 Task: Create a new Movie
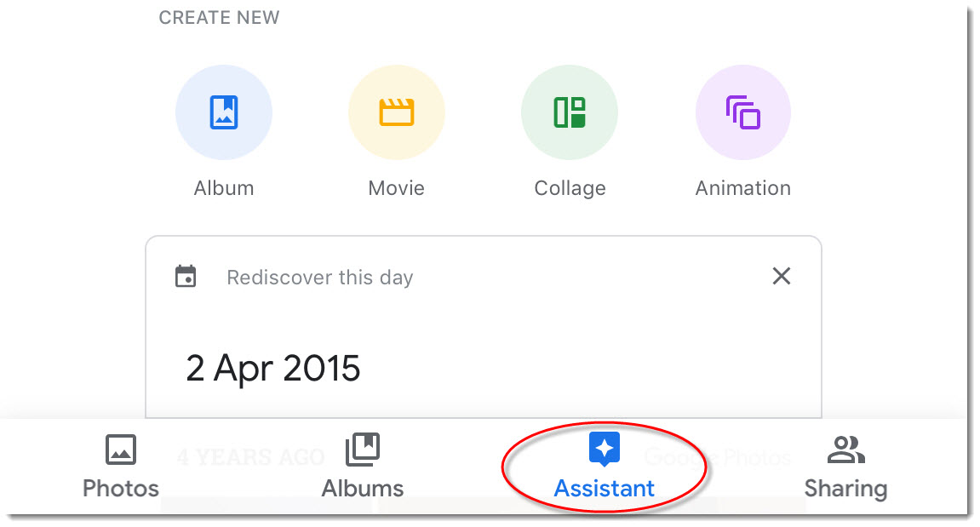click(x=396, y=112)
